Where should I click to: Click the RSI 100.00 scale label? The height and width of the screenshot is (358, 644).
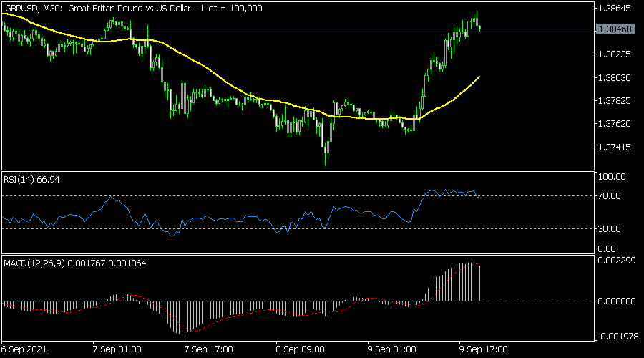(x=612, y=177)
